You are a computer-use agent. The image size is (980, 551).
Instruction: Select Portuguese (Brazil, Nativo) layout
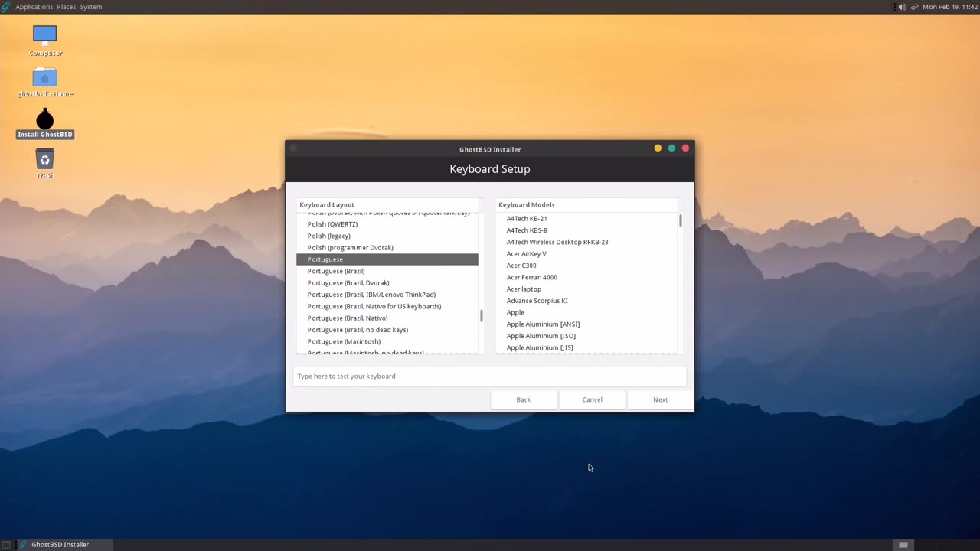(x=387, y=318)
